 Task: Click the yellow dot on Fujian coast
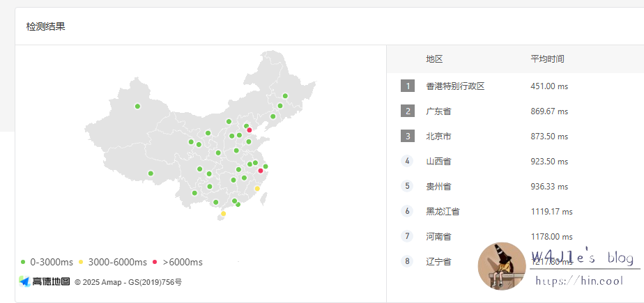257,189
